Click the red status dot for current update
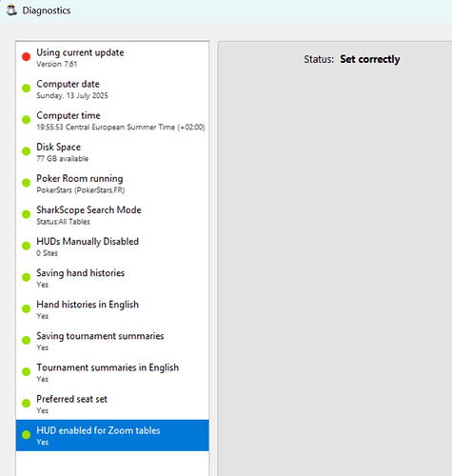Screen dimensions: 452x476 pos(26,57)
